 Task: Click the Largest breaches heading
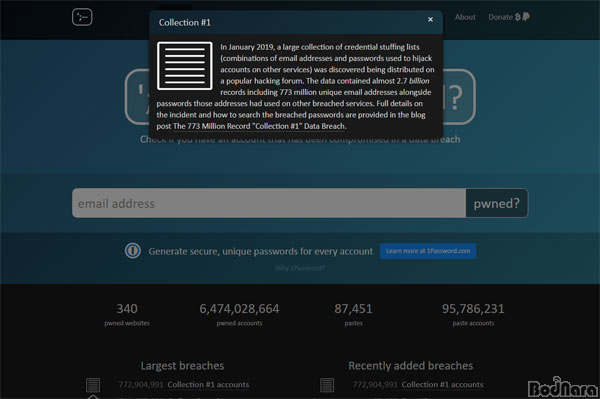click(182, 366)
